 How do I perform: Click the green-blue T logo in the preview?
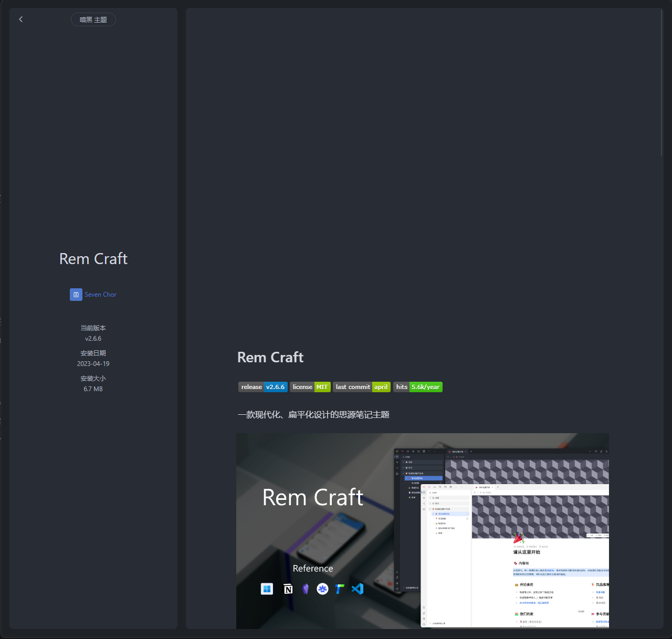(340, 589)
